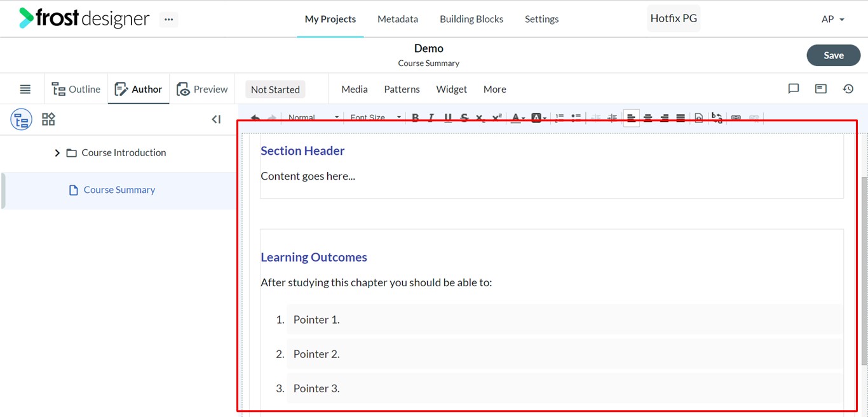The width and height of the screenshot is (868, 417).
Task: Click the Not Started status button
Action: pyautogui.click(x=275, y=89)
